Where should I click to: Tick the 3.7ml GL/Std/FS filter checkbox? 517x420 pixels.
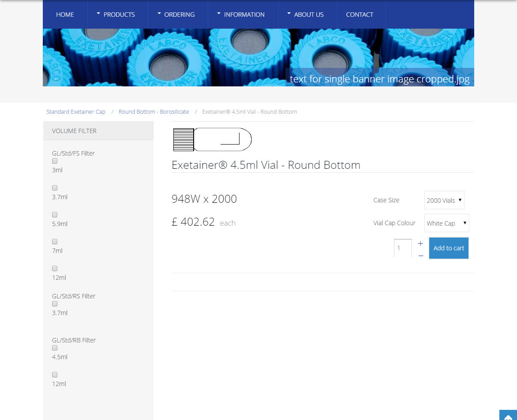coord(55,188)
